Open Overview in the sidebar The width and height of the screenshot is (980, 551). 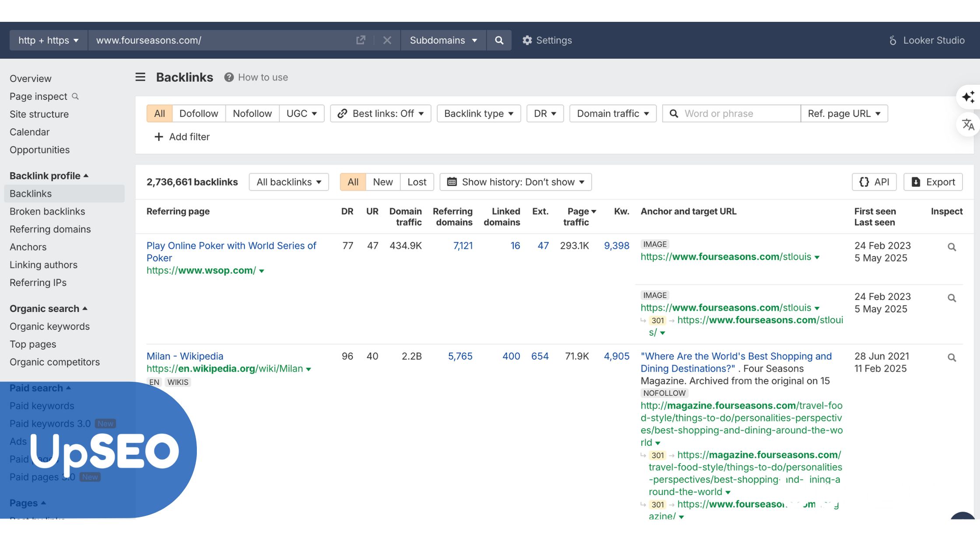[31, 79]
